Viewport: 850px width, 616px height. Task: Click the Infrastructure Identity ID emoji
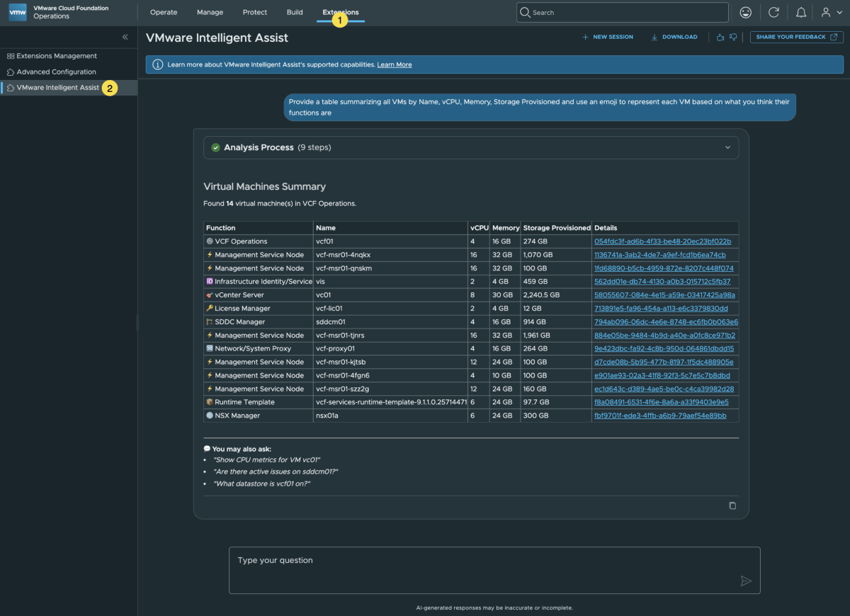[210, 281]
